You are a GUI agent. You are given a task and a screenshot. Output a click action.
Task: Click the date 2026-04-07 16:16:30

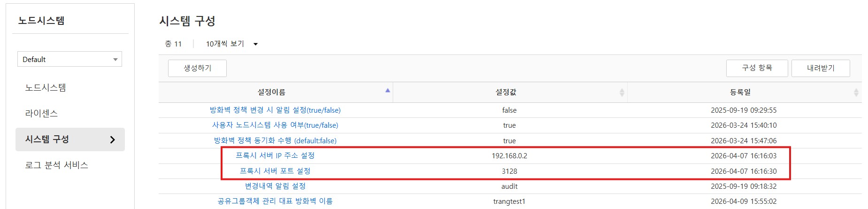pyautogui.click(x=744, y=171)
